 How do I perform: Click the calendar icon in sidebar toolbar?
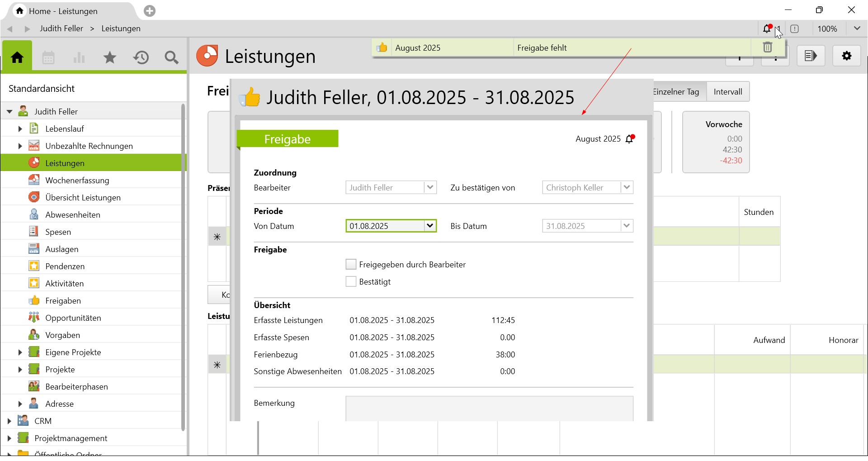48,57
